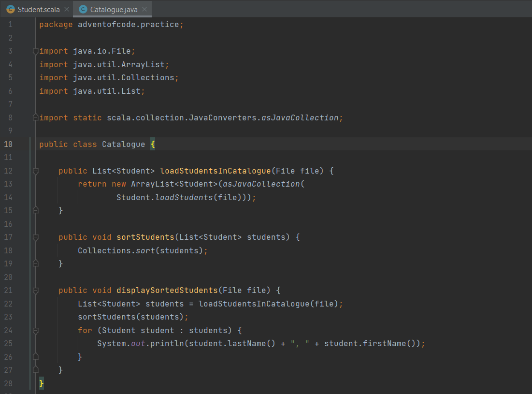Click 'System.out.println' on line 25
Screen dimensions: 532x394
pos(141,343)
